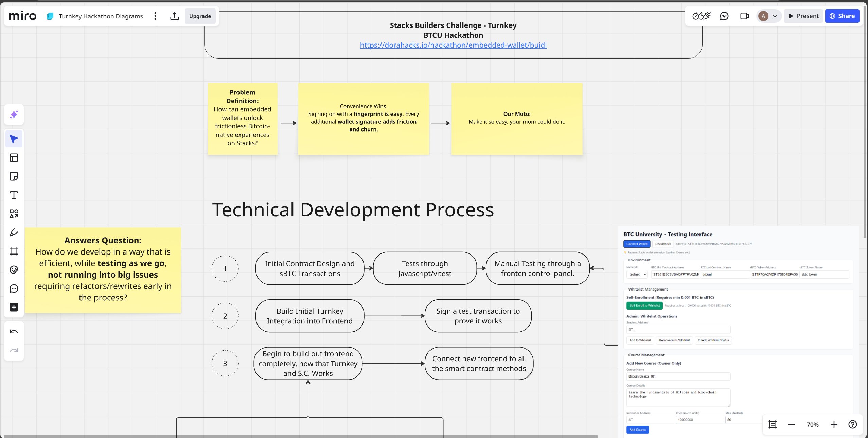Click the Course Details textarea
Image resolution: width=868 pixels, height=438 pixels.
point(678,398)
